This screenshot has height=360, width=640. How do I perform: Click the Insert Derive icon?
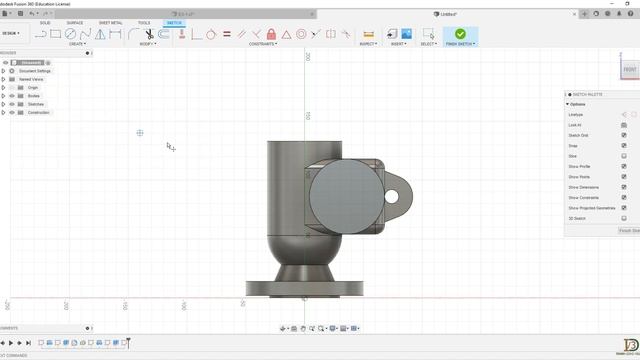click(392, 34)
